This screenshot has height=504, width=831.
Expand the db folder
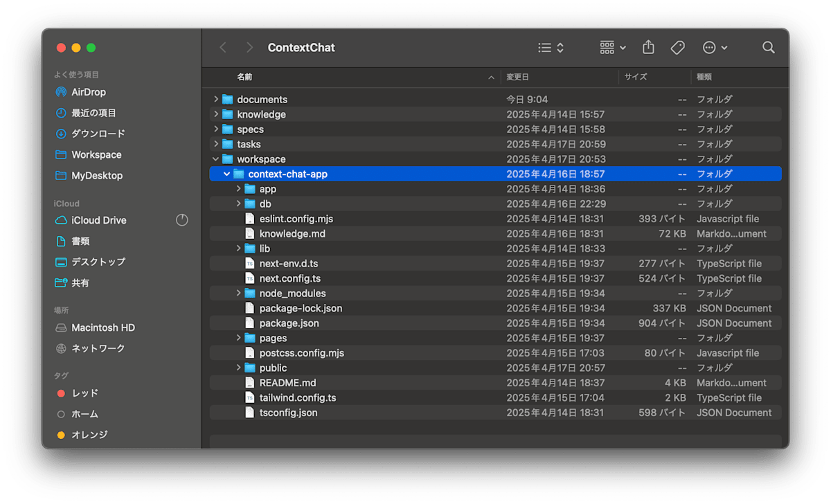(238, 204)
